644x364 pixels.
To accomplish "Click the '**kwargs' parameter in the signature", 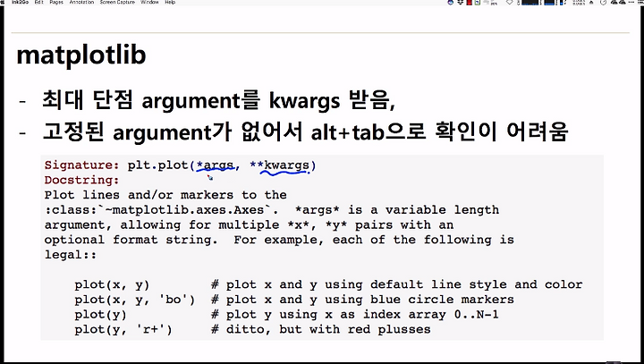I will coord(280,165).
